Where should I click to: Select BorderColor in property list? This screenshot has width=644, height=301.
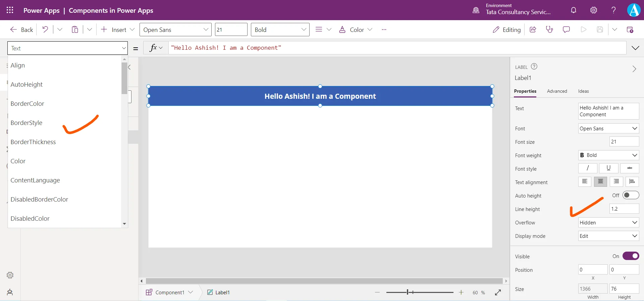pos(64,103)
